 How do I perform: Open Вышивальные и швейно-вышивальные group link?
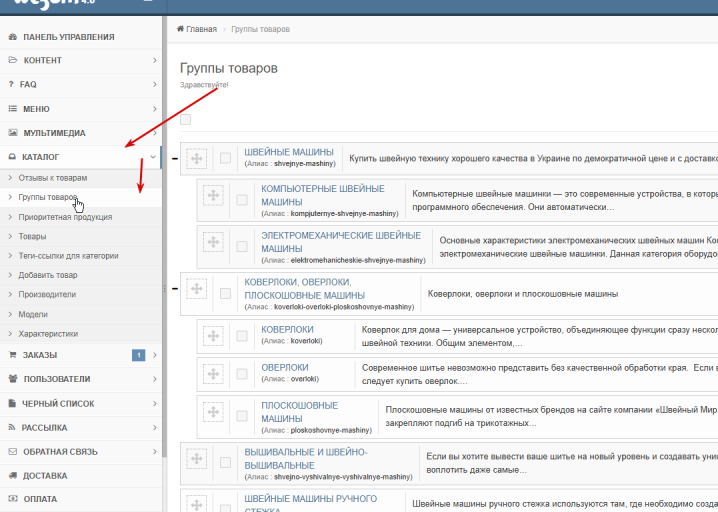tap(306, 458)
